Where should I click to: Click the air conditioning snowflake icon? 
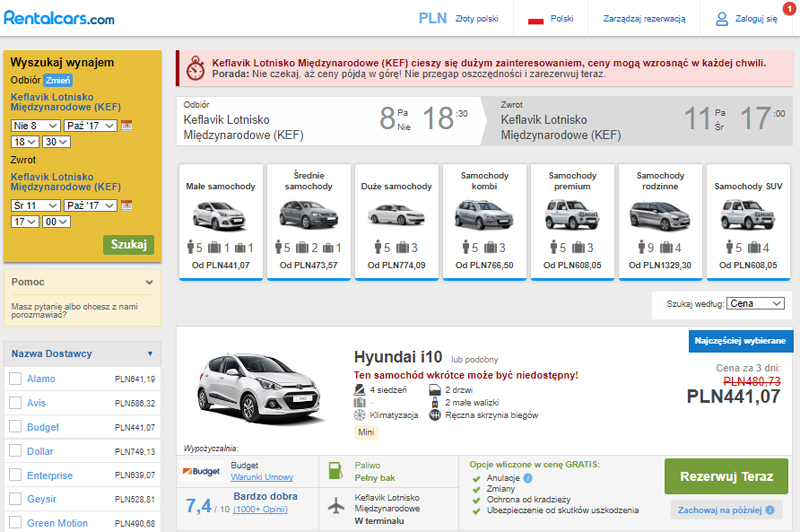(360, 415)
